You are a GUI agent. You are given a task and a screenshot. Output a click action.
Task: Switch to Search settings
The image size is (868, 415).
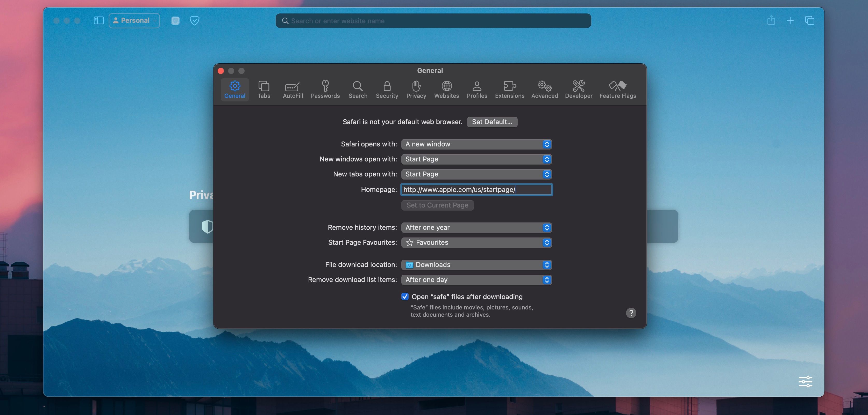tap(358, 89)
